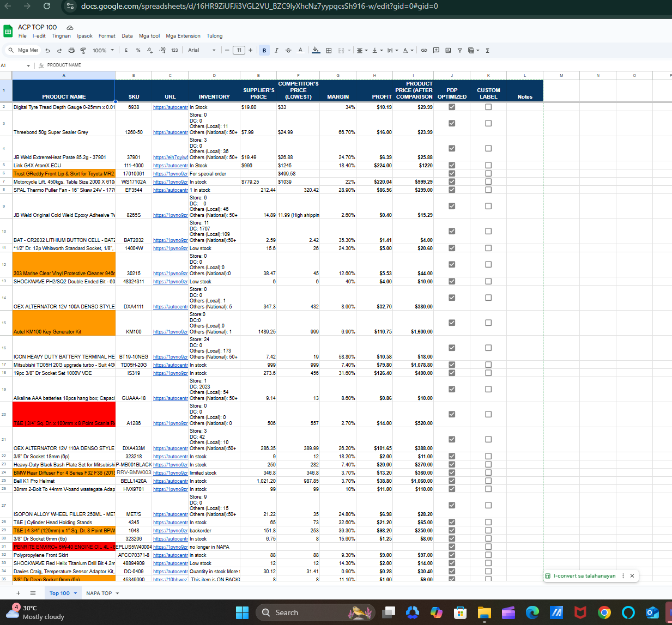Screen dimensions: 672x625
Task: Open the Format menu
Action: point(107,36)
